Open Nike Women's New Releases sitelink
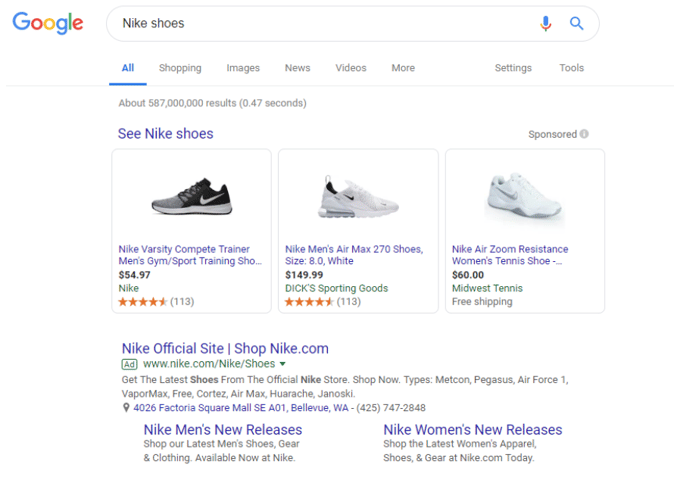 (473, 430)
